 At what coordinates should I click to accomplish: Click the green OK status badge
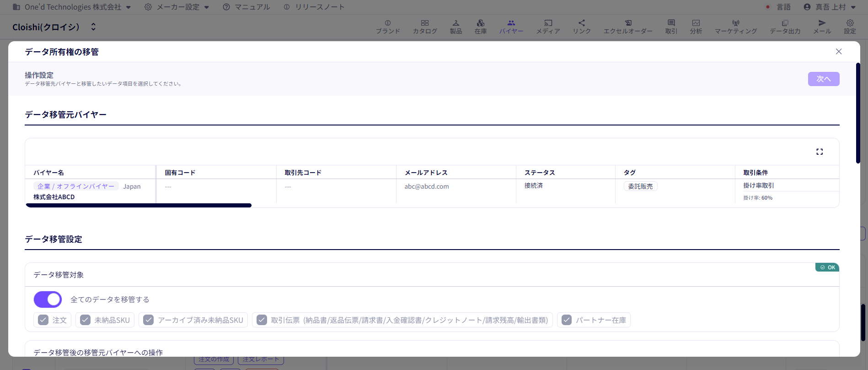click(x=827, y=267)
